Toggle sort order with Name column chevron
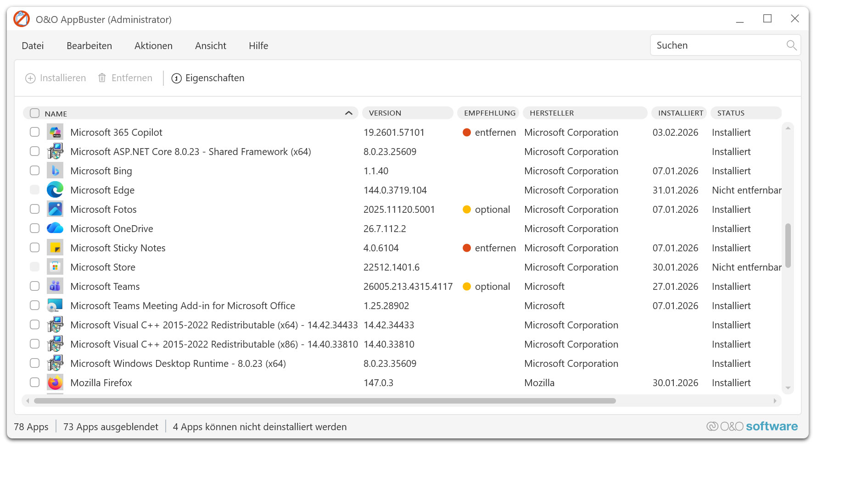 (x=348, y=113)
